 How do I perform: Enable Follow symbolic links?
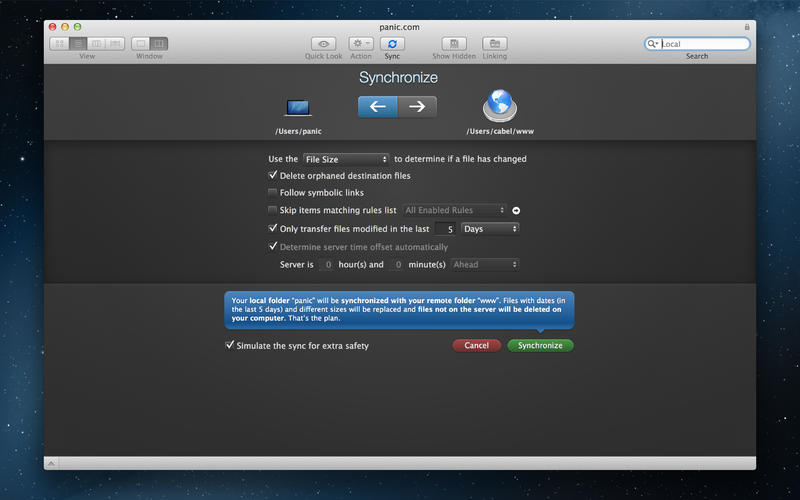tap(273, 192)
